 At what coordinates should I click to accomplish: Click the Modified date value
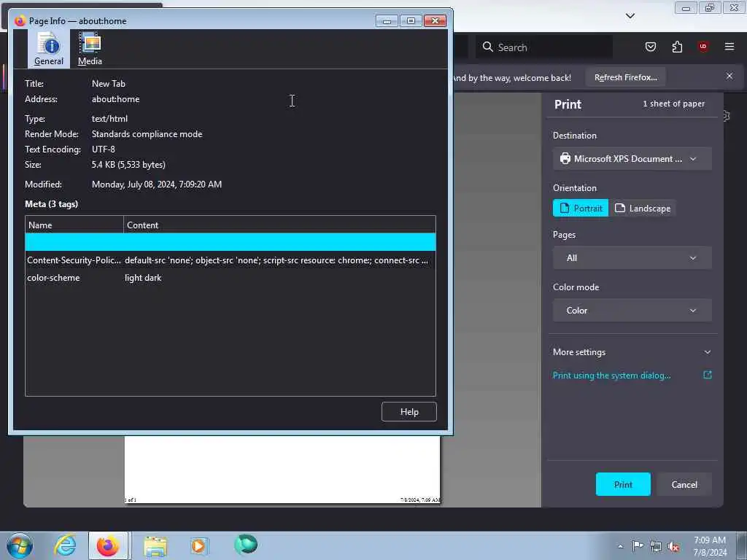click(157, 184)
